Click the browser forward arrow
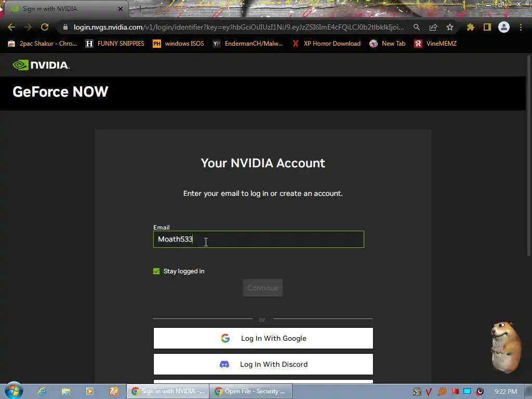Screen dimensions: 532x399 [x=28, y=27]
